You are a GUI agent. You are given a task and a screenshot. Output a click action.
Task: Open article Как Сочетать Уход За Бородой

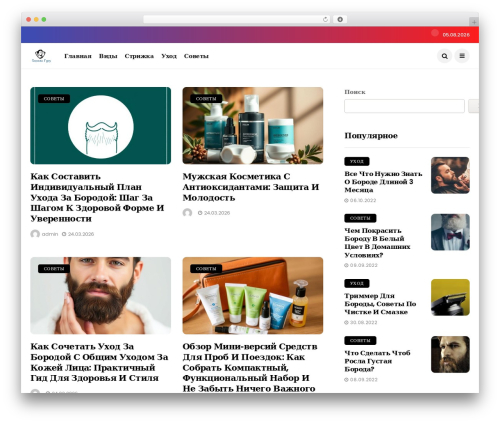(99, 362)
